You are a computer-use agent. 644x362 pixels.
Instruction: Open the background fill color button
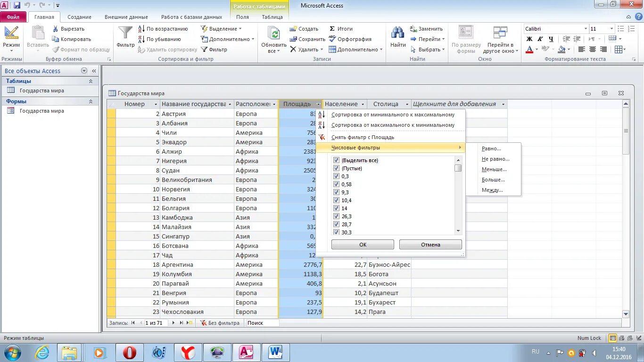(x=561, y=49)
